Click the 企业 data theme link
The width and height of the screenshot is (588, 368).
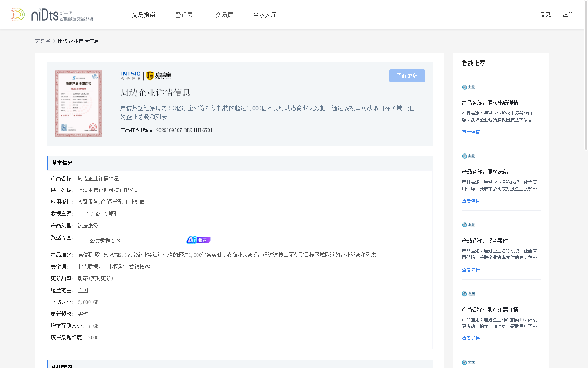83,214
